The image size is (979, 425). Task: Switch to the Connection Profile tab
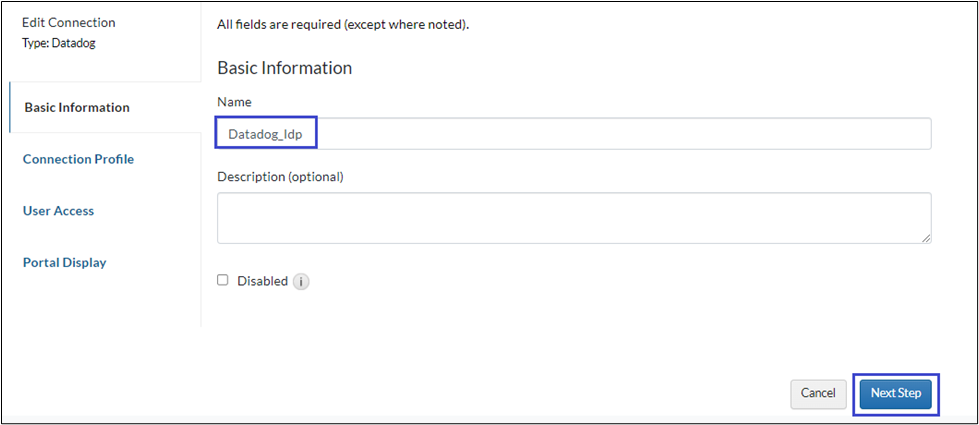pos(78,159)
